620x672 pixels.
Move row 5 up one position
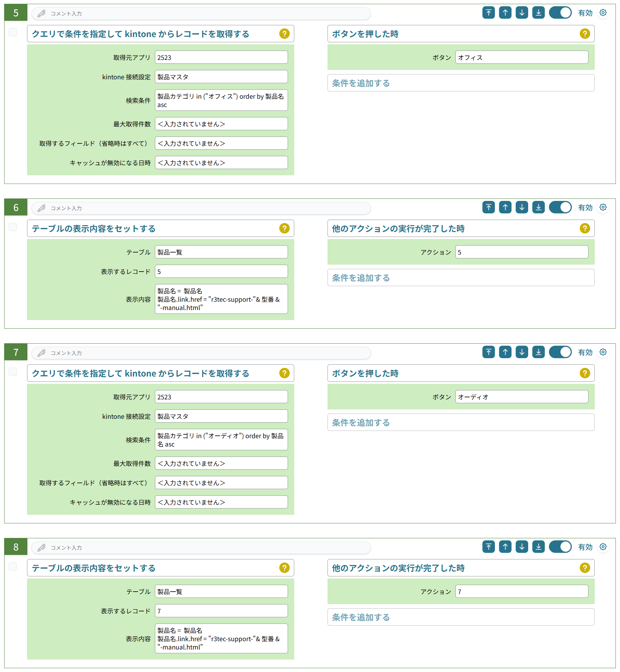coord(505,13)
